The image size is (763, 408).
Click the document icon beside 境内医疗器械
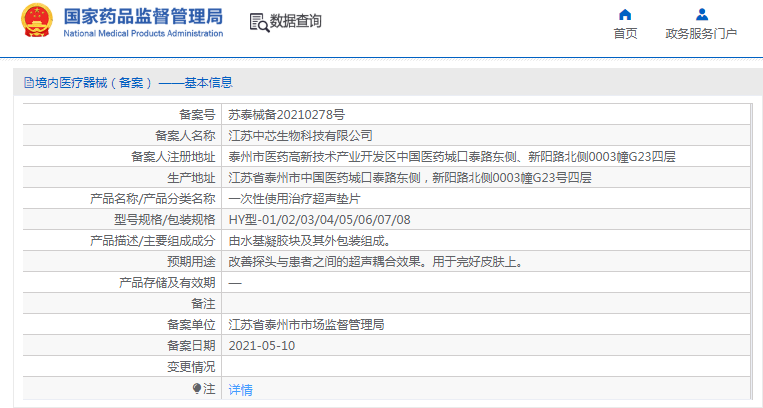(x=29, y=83)
